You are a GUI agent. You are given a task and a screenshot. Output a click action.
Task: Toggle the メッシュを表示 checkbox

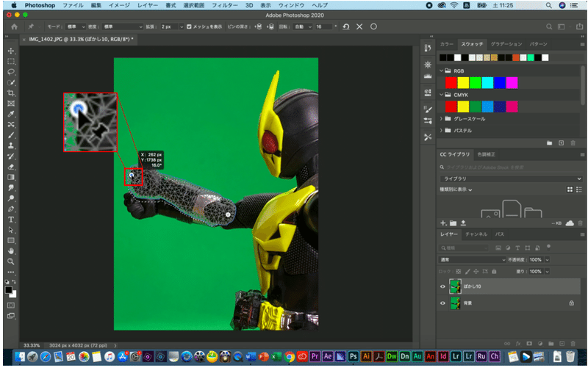click(190, 26)
